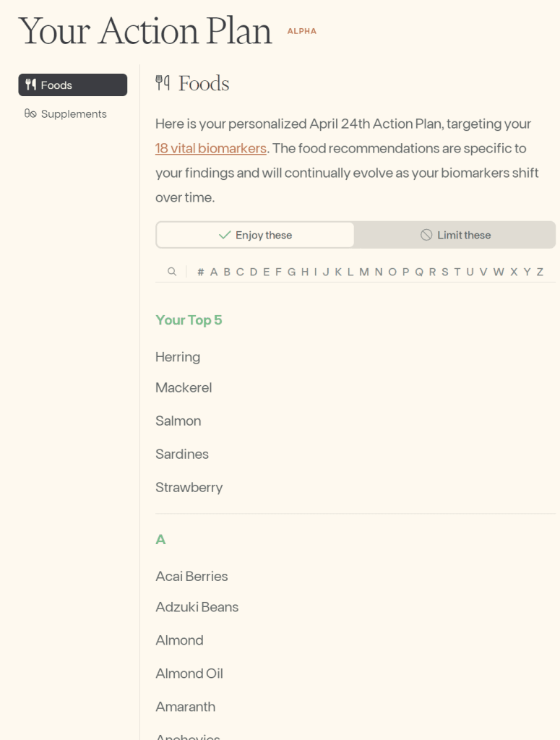
Task: Jump to letter Z in alphabet index
Action: [540, 272]
